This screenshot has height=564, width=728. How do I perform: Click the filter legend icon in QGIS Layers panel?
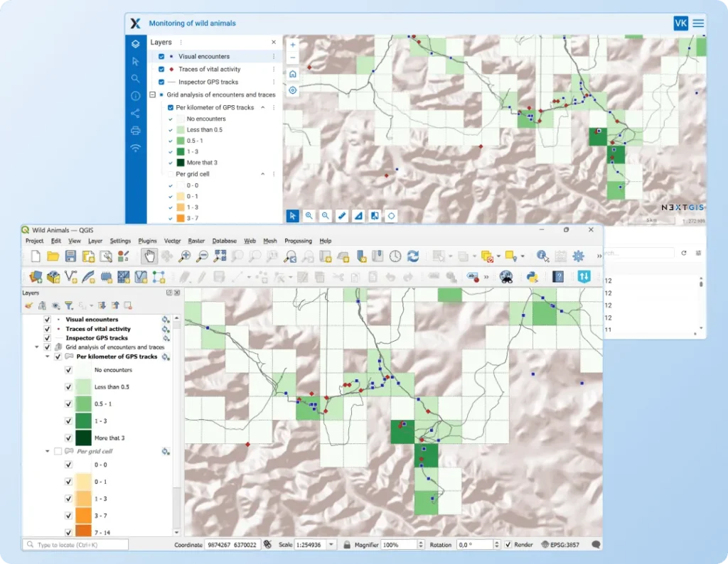pos(69,305)
